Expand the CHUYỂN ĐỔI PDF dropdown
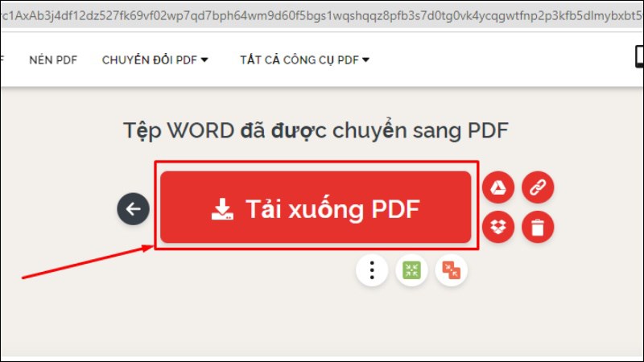Image resolution: width=644 pixels, height=362 pixels. coord(155,60)
